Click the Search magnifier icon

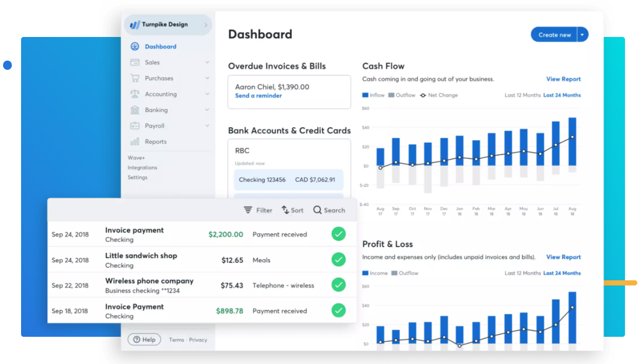click(x=318, y=210)
